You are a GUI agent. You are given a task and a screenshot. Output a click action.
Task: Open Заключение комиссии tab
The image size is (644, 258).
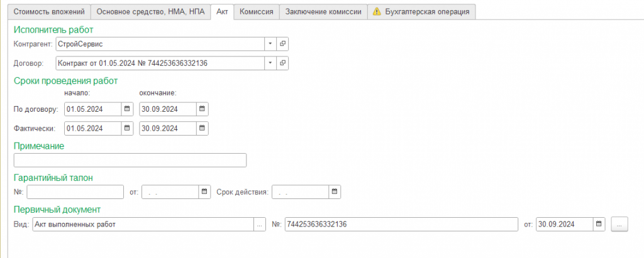(324, 11)
